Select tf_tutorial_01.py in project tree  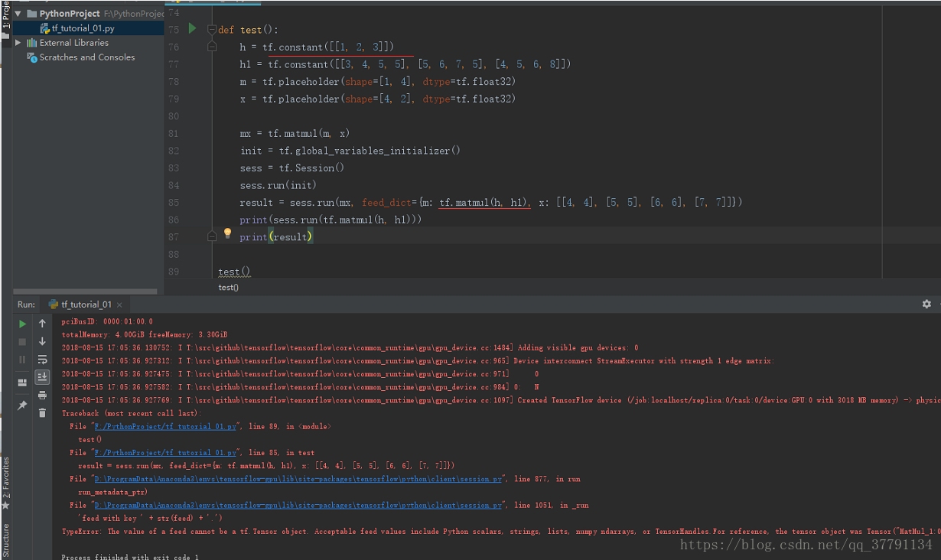click(x=83, y=28)
